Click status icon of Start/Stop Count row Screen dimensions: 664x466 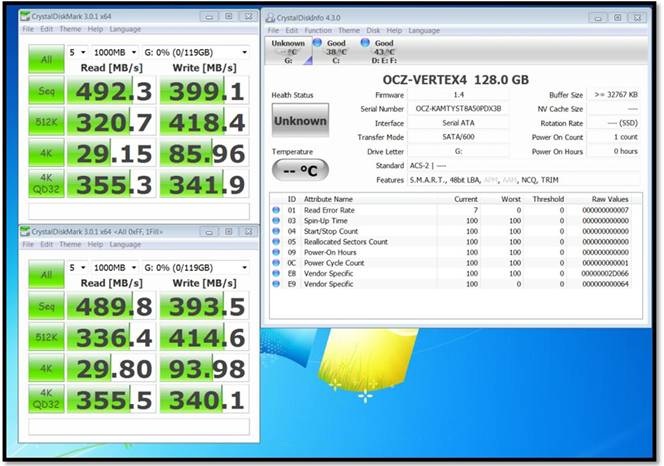point(276,231)
